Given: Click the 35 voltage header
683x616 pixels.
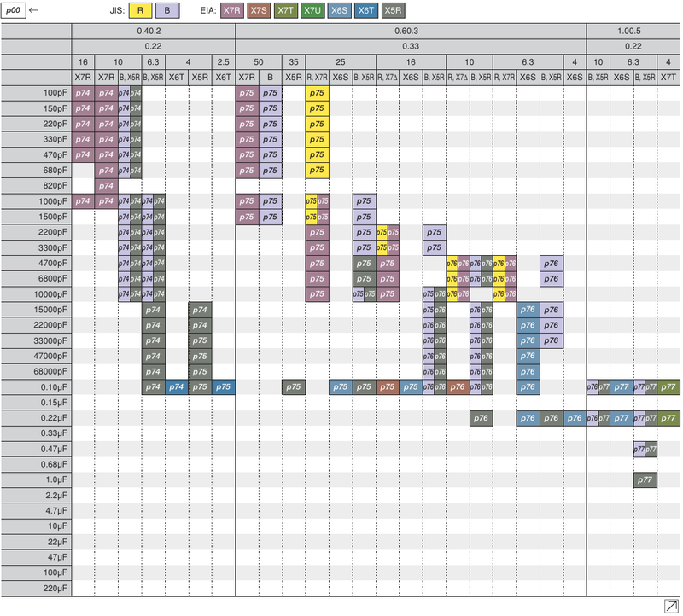Looking at the screenshot, I should pos(294,61).
